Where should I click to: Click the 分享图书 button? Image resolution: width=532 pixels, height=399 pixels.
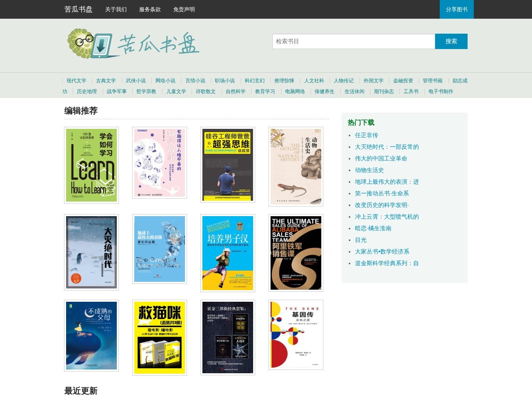456,9
